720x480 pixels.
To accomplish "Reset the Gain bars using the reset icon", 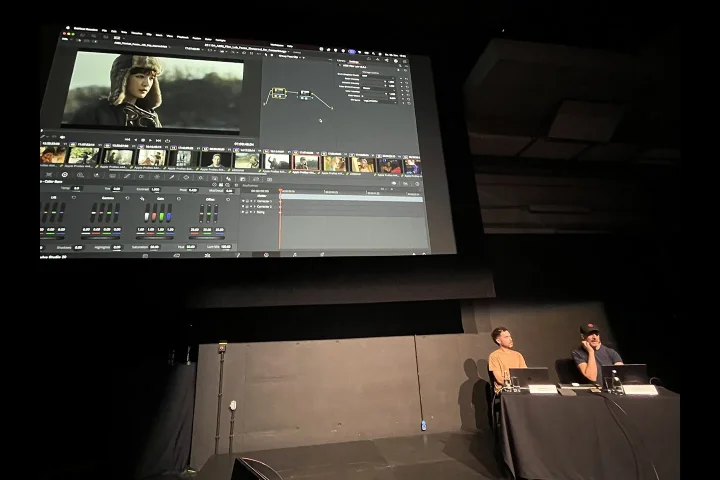I will pos(179,199).
